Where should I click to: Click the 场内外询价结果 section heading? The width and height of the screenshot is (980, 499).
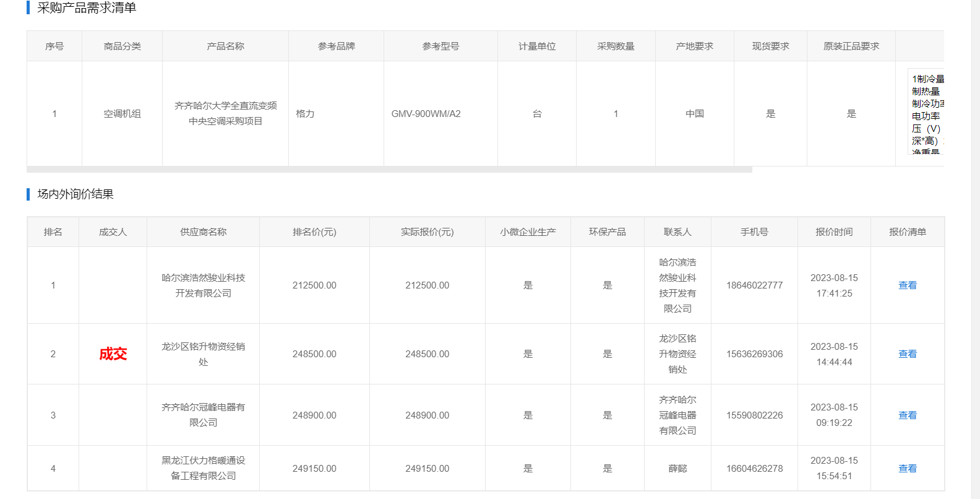tap(75, 194)
